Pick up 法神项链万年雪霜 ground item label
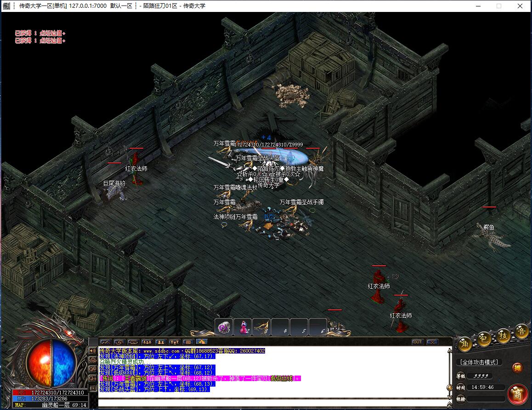Viewport: 532px width, 410px height. (x=236, y=217)
